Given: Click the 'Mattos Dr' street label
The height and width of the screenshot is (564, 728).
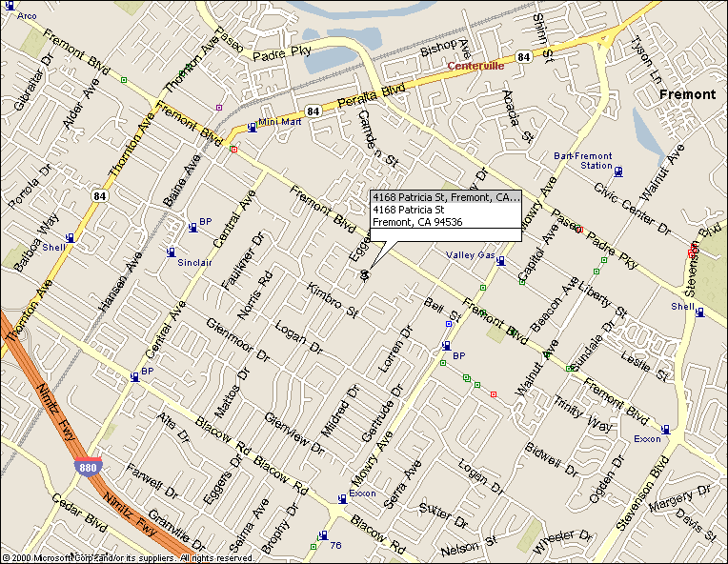Looking at the screenshot, I should [x=233, y=393].
